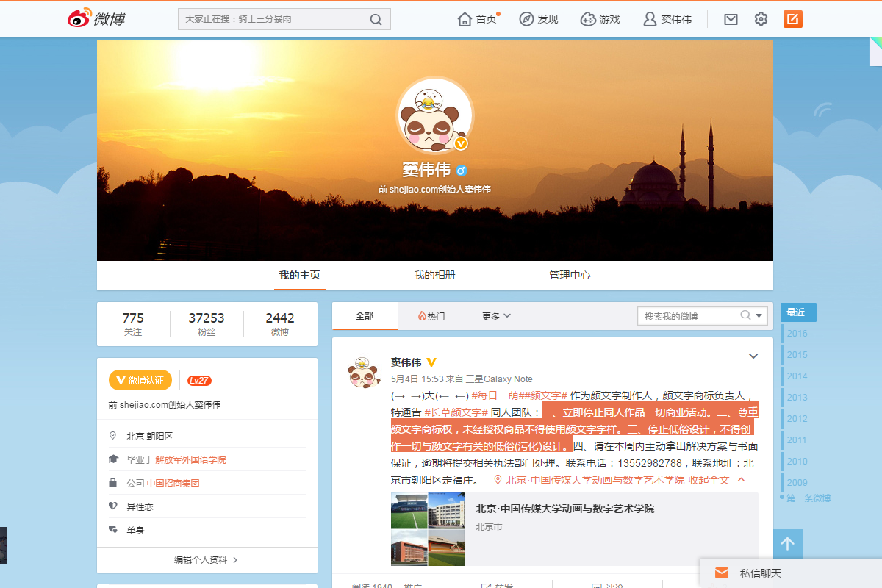Click the back-to-top arrow button
The width and height of the screenshot is (882, 588).
coord(787,543)
